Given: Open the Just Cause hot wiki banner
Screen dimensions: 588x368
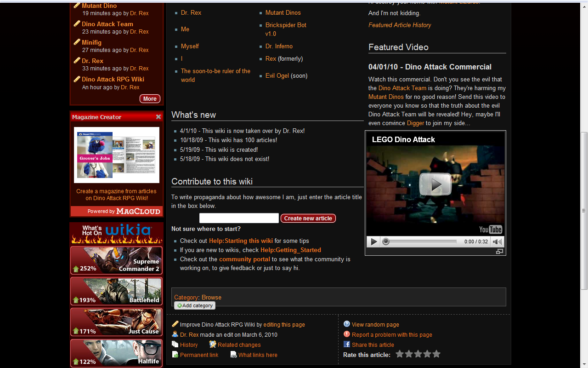Looking at the screenshot, I should pos(116,322).
